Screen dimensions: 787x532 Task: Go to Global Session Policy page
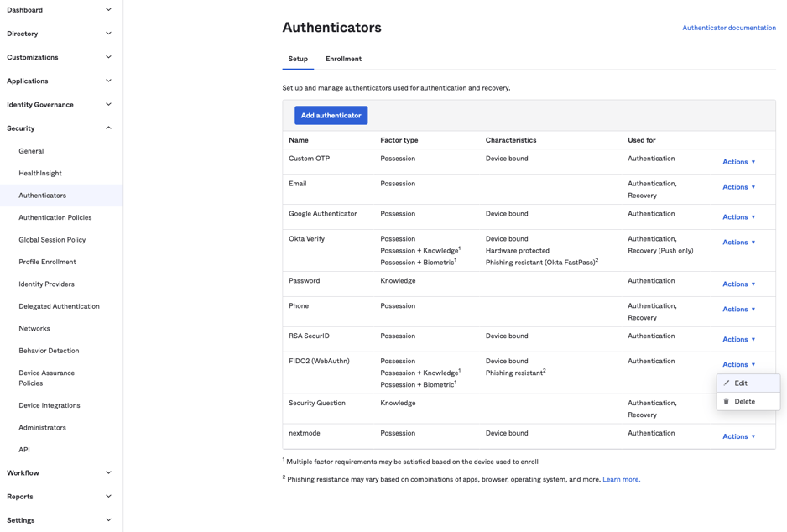(52, 240)
